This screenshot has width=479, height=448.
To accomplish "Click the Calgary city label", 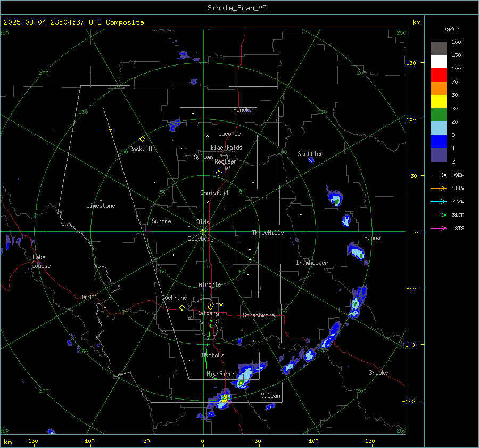I will click(208, 313).
